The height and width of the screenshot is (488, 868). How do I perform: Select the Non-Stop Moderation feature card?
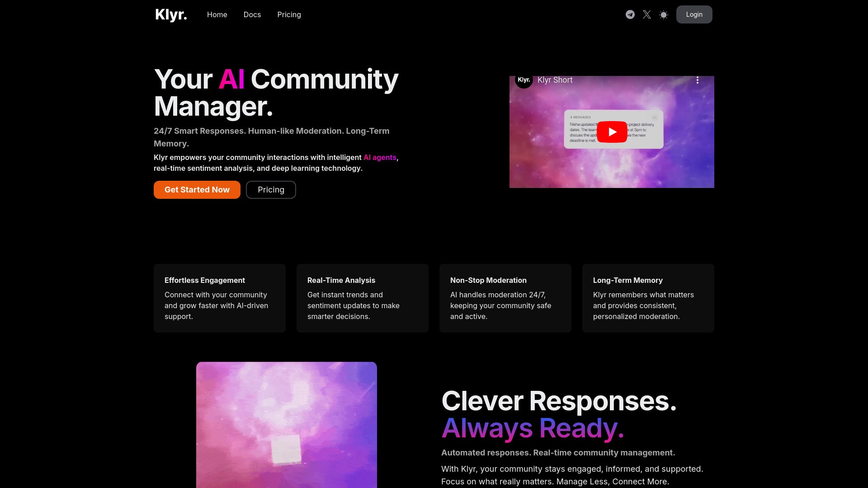(505, 298)
